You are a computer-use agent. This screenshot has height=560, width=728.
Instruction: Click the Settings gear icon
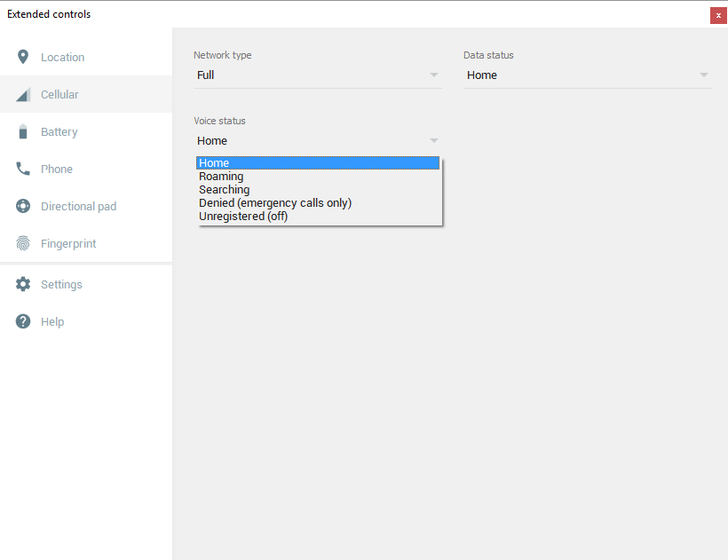tap(23, 284)
